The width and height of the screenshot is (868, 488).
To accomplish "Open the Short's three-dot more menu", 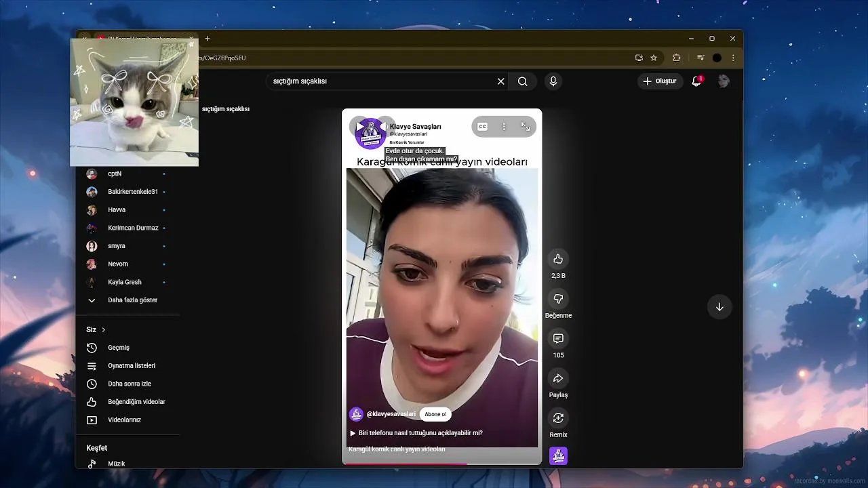I will [x=504, y=127].
